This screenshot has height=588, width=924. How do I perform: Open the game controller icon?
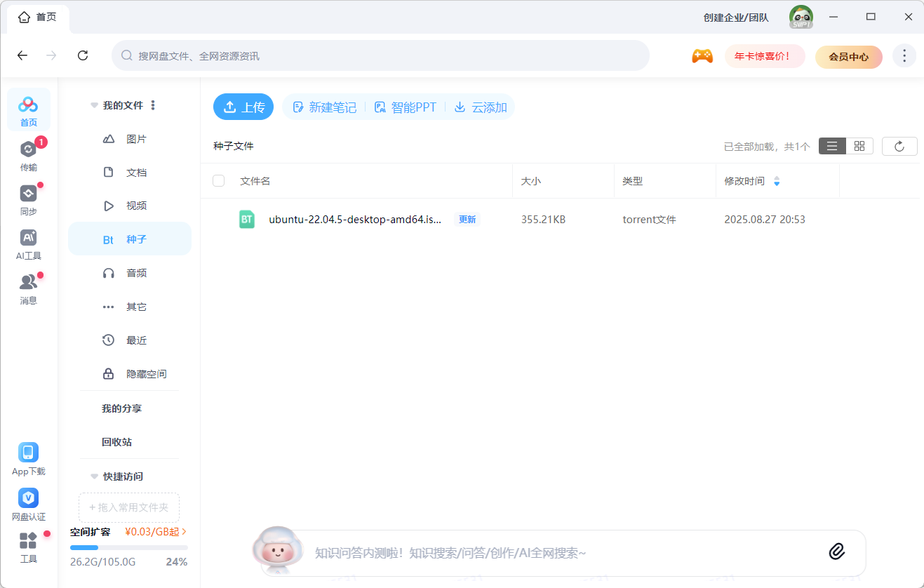point(702,56)
